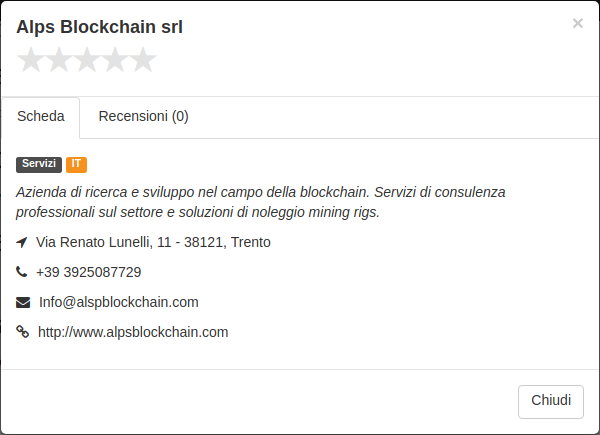Click the Servizi category badge

[x=39, y=165]
